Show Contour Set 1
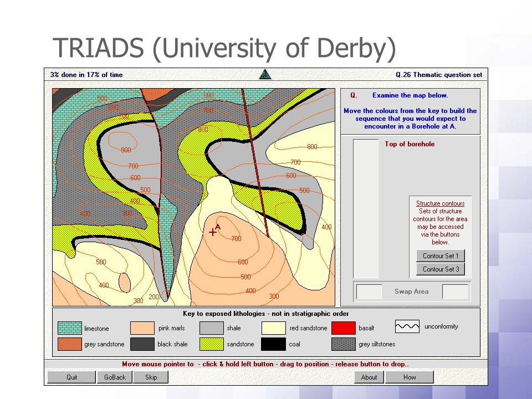This screenshot has width=532, height=399. pos(441,256)
